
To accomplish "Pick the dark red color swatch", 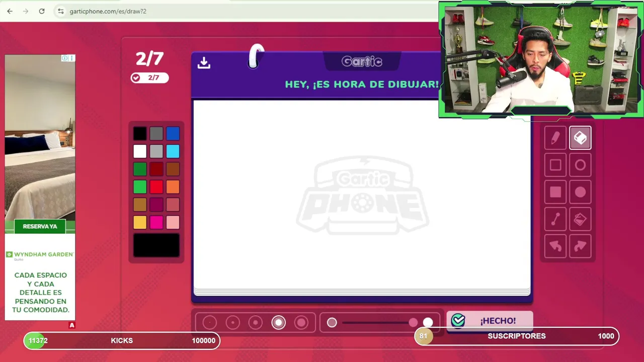I will (x=156, y=169).
